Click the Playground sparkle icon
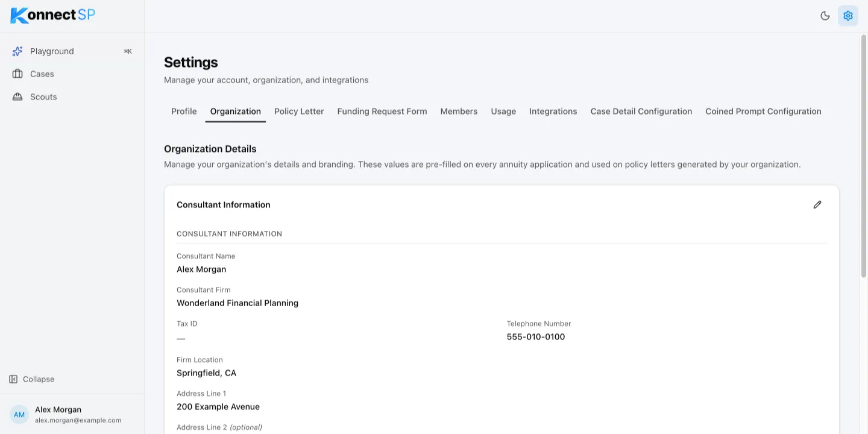 tap(17, 51)
